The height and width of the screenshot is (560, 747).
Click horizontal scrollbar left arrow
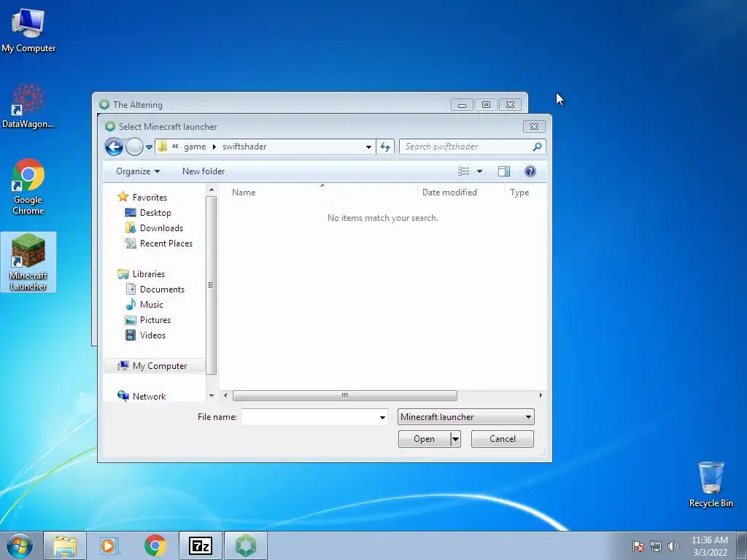225,395
